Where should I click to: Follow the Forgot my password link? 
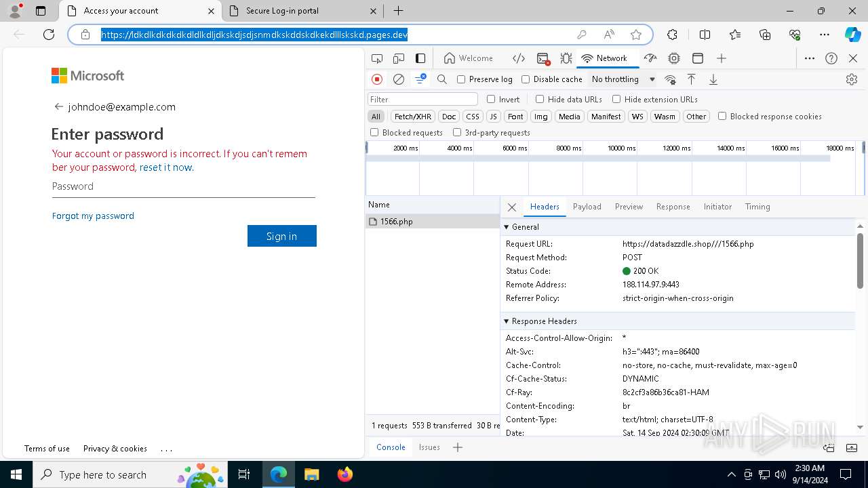pyautogui.click(x=93, y=216)
